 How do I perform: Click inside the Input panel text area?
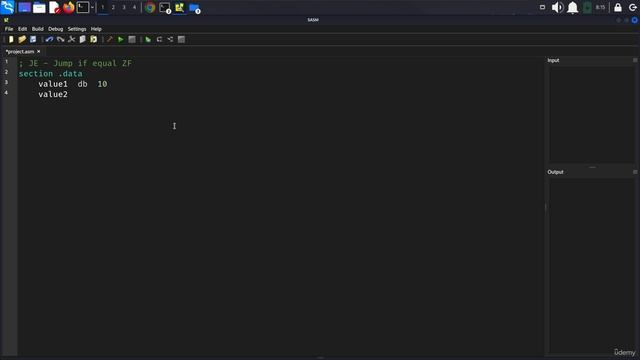(x=591, y=115)
